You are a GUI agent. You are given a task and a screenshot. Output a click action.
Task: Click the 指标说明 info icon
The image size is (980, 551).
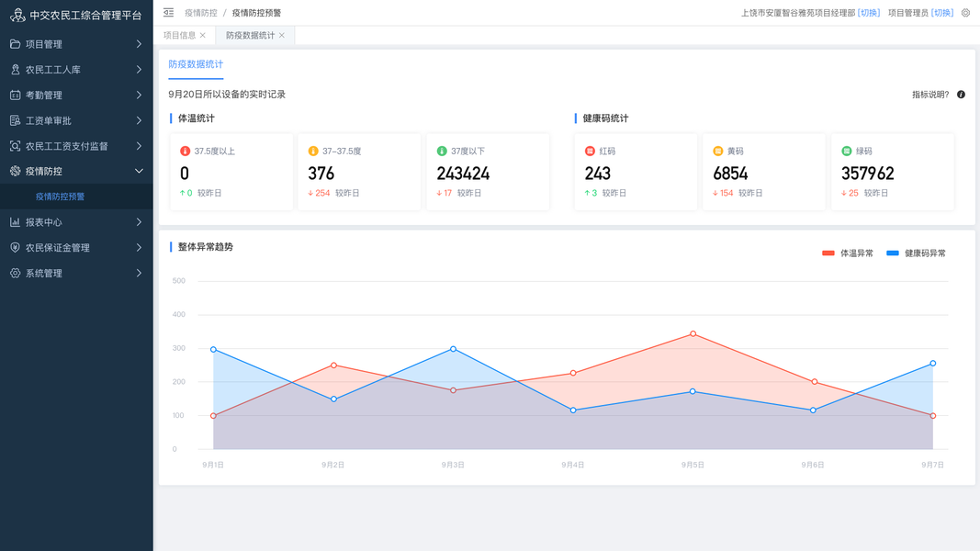coord(962,95)
